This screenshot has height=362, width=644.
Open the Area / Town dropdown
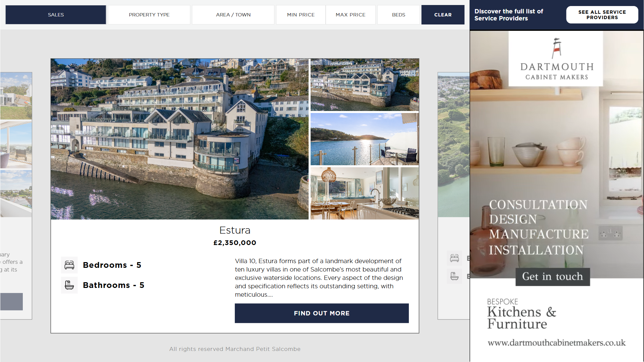pyautogui.click(x=233, y=15)
